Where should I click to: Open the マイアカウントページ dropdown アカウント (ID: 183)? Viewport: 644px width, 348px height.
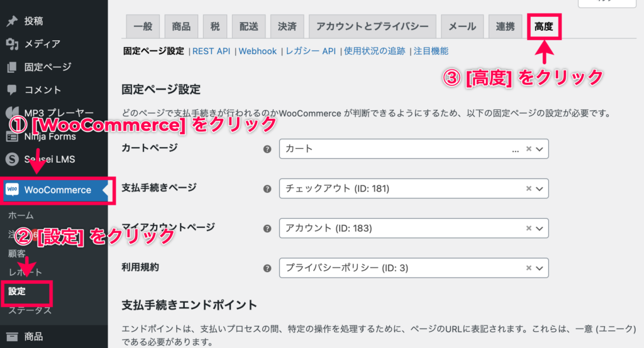pos(414,228)
